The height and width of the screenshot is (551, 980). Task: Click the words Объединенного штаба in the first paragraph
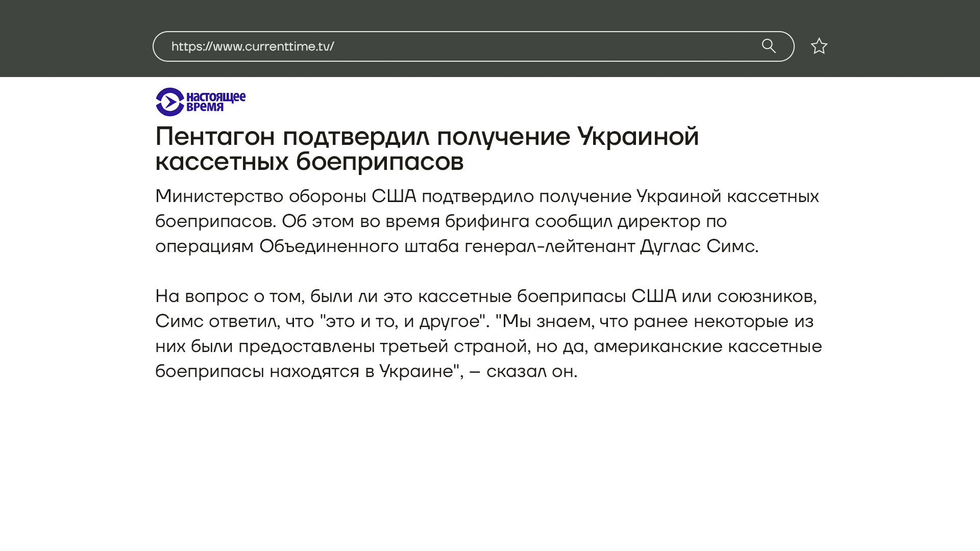point(359,246)
